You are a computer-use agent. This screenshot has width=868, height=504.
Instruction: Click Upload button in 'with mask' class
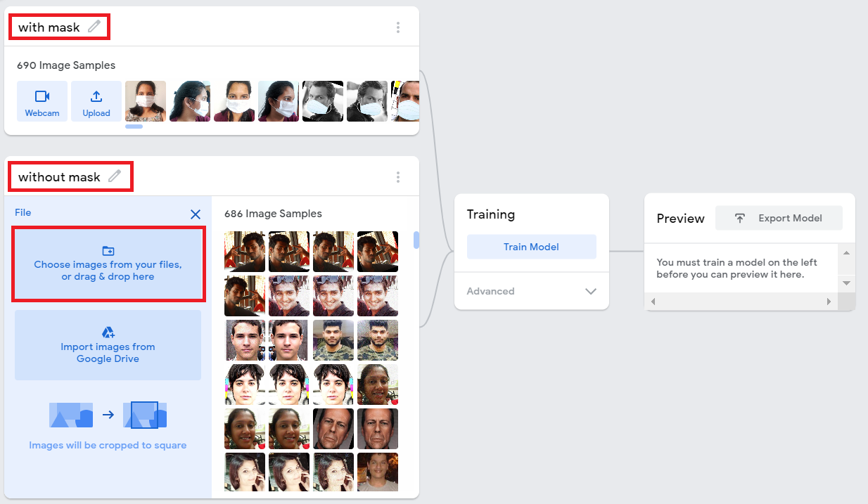pos(96,101)
